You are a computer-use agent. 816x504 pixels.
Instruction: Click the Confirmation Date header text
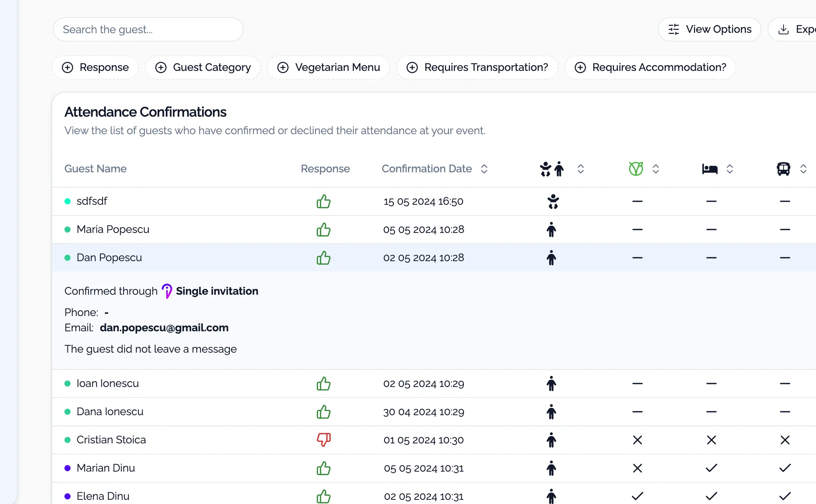point(427,169)
